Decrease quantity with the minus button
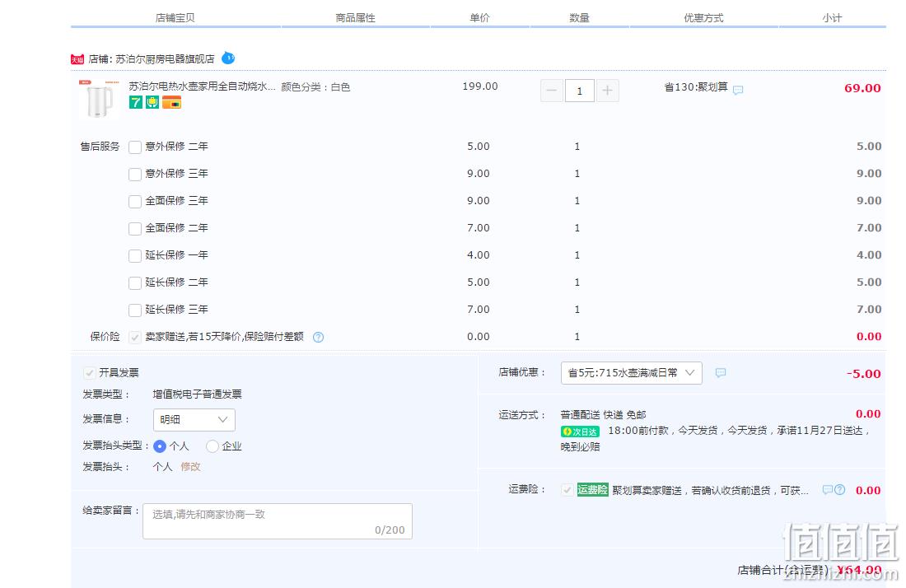The image size is (906, 588). point(552,91)
